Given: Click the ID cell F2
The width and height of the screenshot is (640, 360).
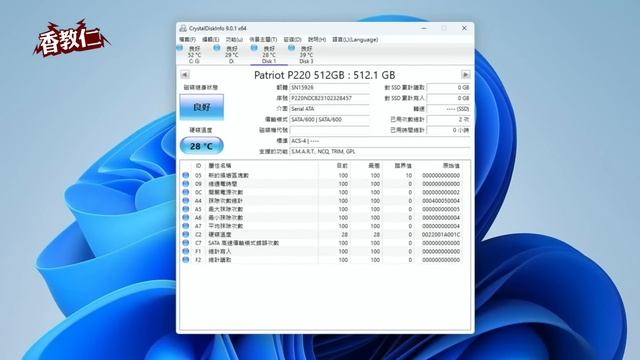Looking at the screenshot, I should (x=198, y=260).
